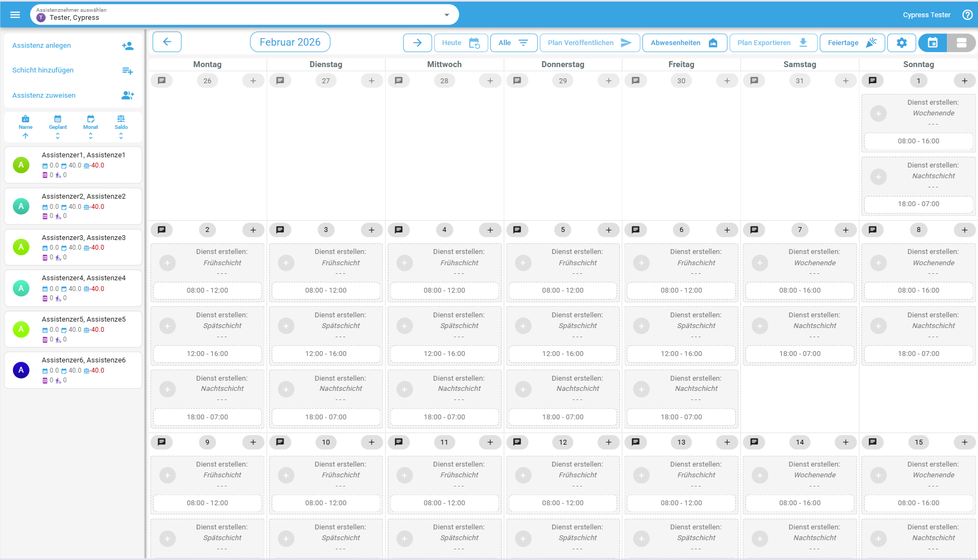Open the Alle filter dropdown
978x560 pixels.
pos(513,42)
